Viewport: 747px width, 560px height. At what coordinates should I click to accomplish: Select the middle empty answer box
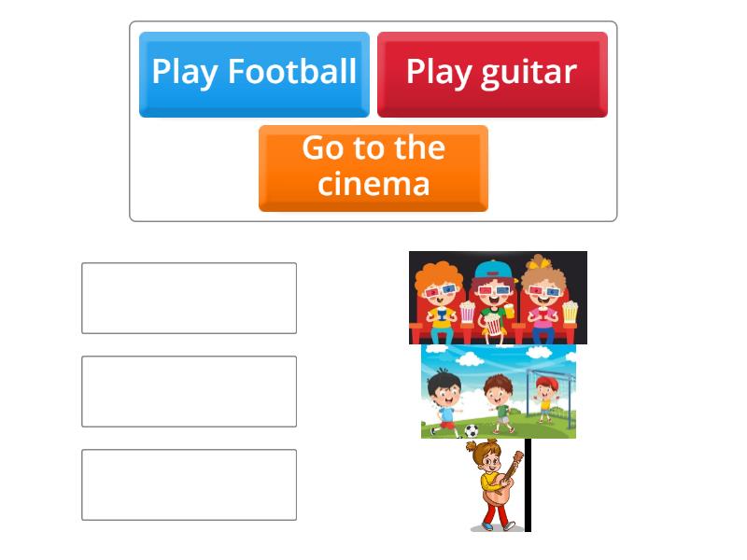[x=189, y=392]
